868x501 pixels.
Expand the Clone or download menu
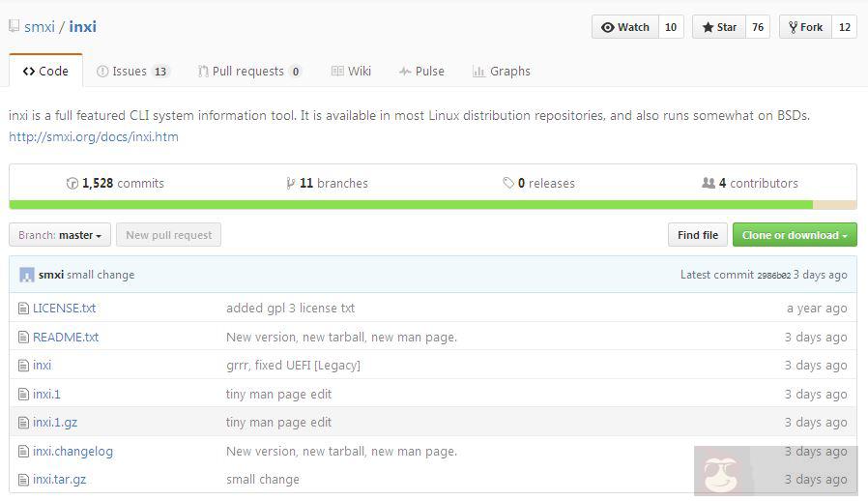point(795,235)
